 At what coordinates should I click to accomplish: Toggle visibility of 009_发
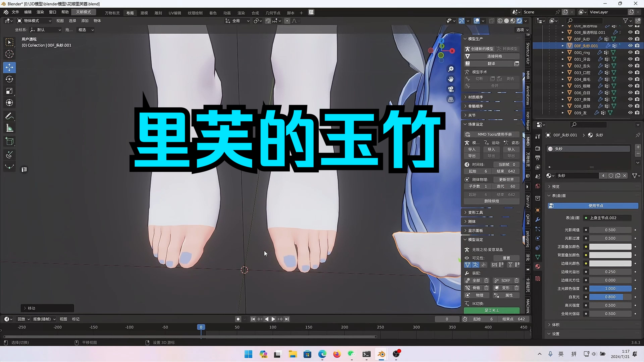pos(630,113)
